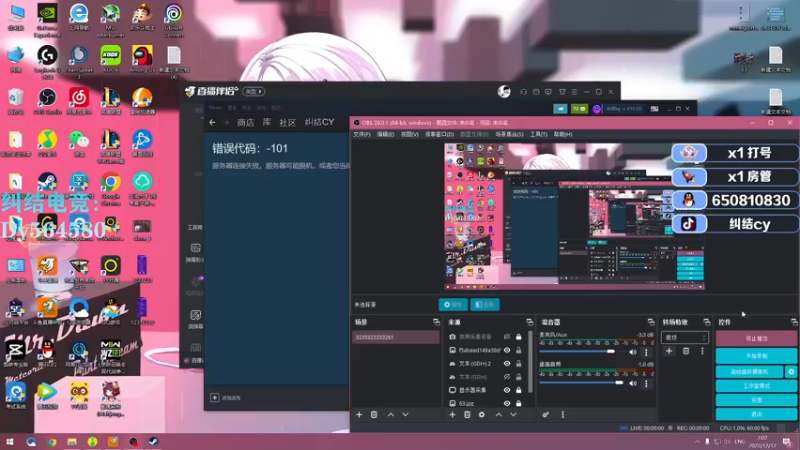
Task: Add a new scene with the plus icon
Action: point(359,415)
